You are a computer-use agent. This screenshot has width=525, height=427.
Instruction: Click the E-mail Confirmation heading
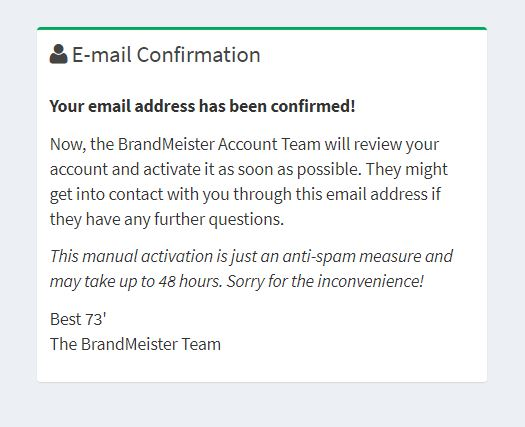tap(155, 55)
